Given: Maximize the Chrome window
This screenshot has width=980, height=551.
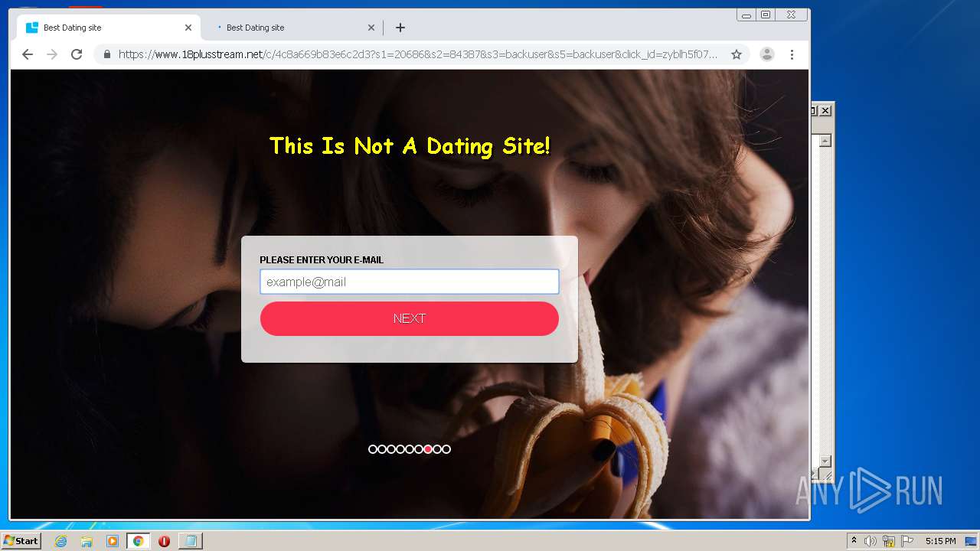Looking at the screenshot, I should click(766, 15).
